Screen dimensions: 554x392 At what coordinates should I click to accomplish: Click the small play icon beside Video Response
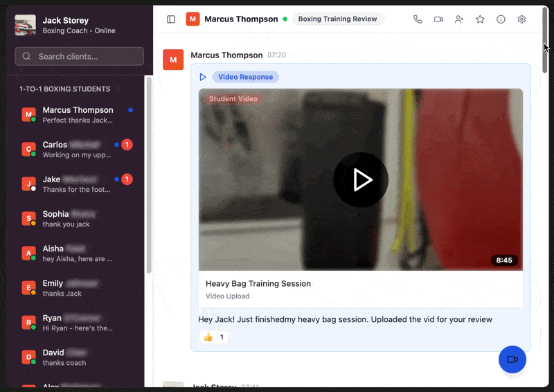[203, 78]
